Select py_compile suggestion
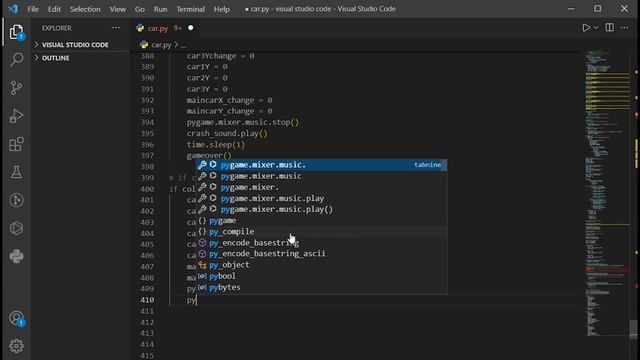 click(x=322, y=231)
